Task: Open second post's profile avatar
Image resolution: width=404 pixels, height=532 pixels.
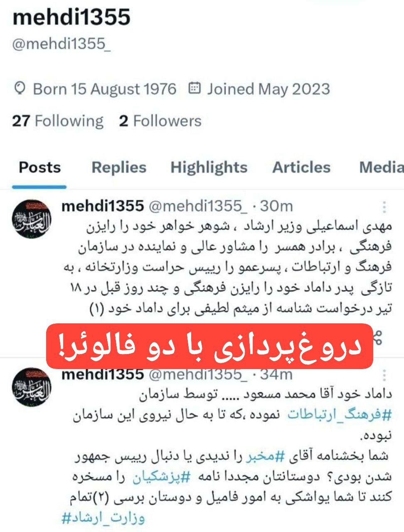Action: 32,387
